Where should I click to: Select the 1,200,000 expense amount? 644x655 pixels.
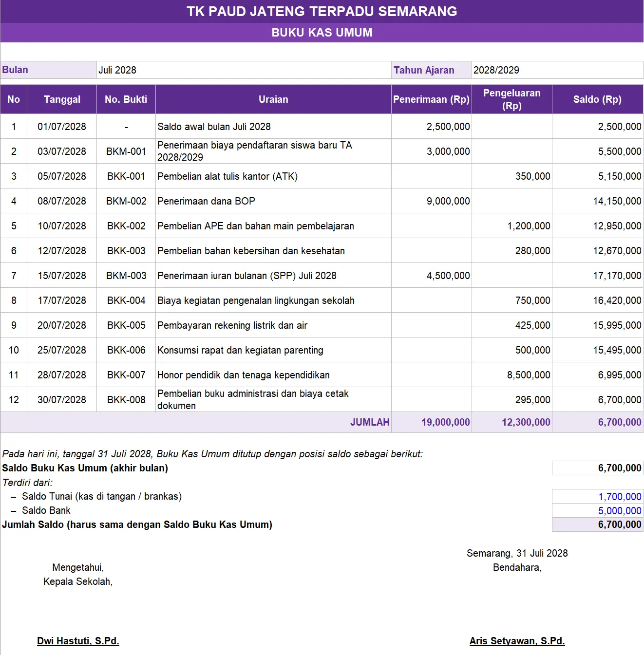coord(511,226)
